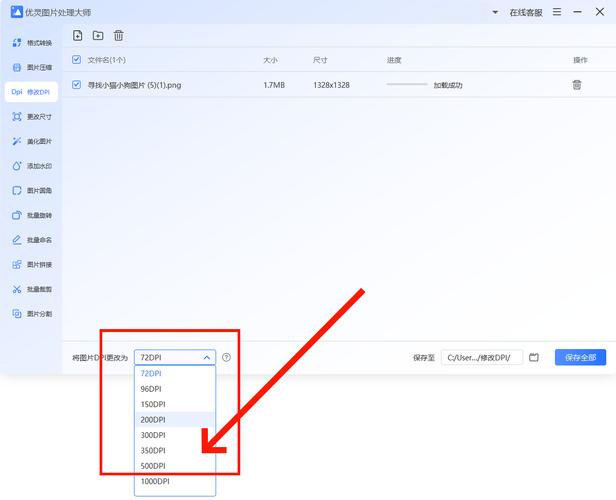
Task: Open the 图片拼接 image stitching tool
Action: click(x=31, y=265)
